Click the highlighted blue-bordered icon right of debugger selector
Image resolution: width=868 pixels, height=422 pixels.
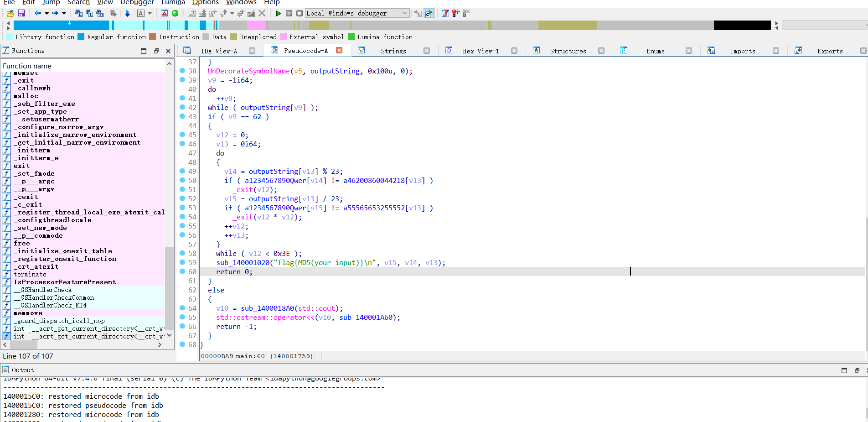[429, 14]
